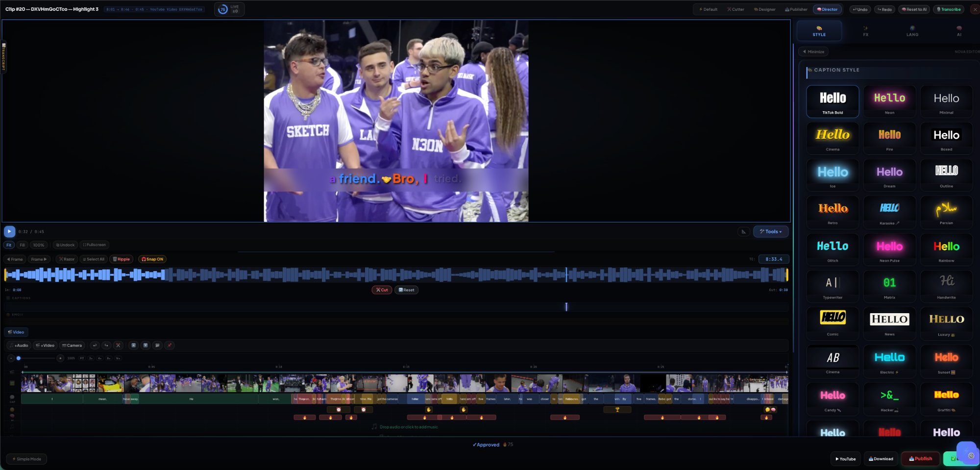Collapse the side panel with Minimize

(x=813, y=52)
